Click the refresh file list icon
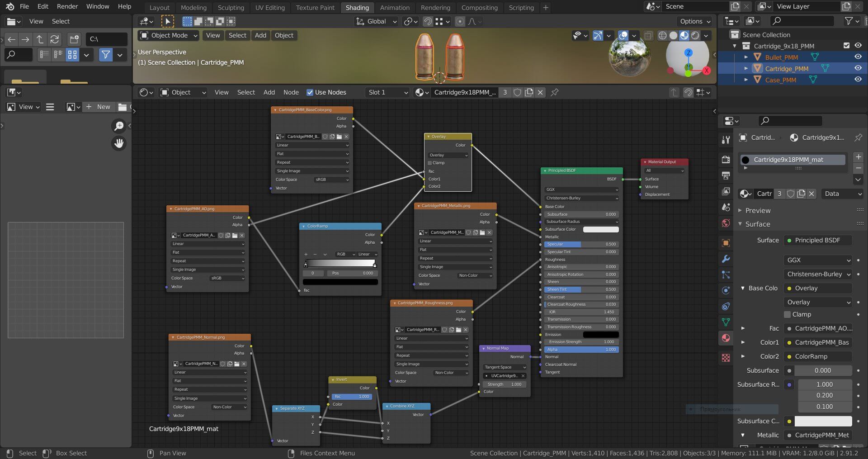Image resolution: width=868 pixels, height=459 pixels. [x=55, y=39]
